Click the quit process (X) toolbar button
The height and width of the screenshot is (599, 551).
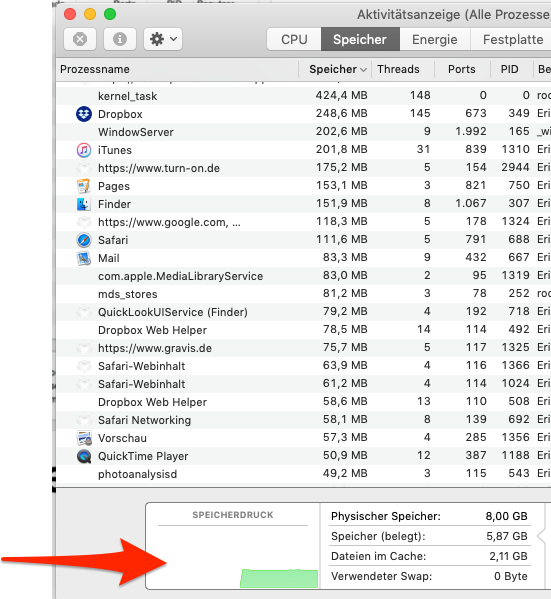80,39
